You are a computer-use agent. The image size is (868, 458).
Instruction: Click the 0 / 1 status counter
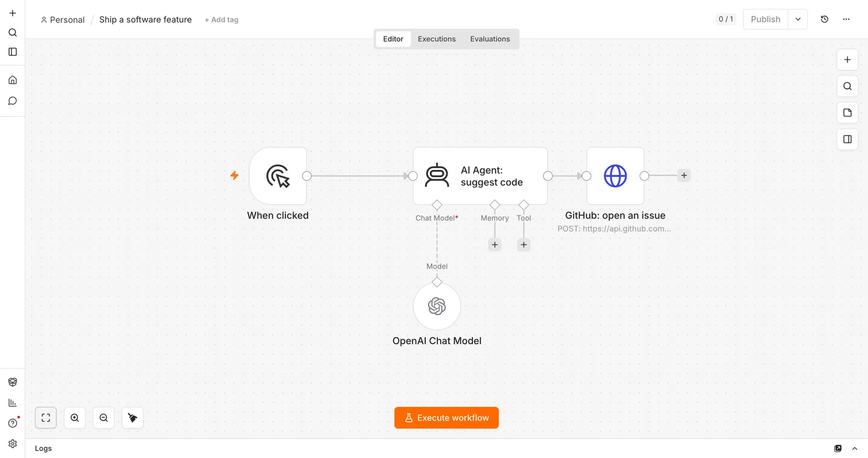click(x=726, y=19)
